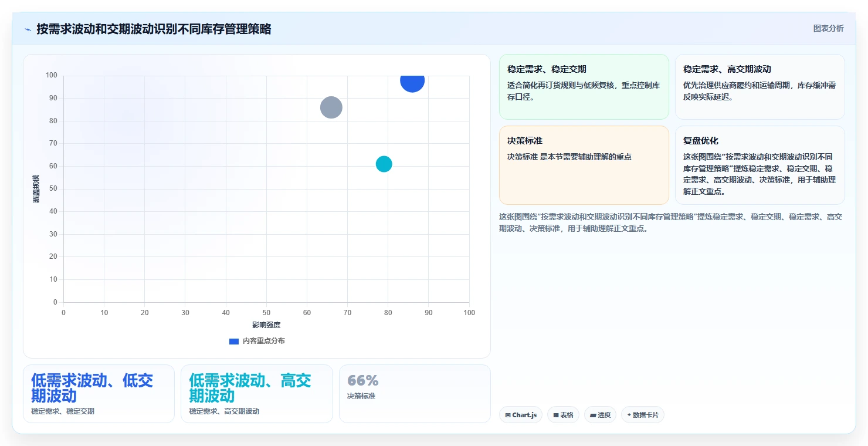The height and width of the screenshot is (446, 868).
Task: Click the 内容重点分布 legend label
Action: point(264,341)
